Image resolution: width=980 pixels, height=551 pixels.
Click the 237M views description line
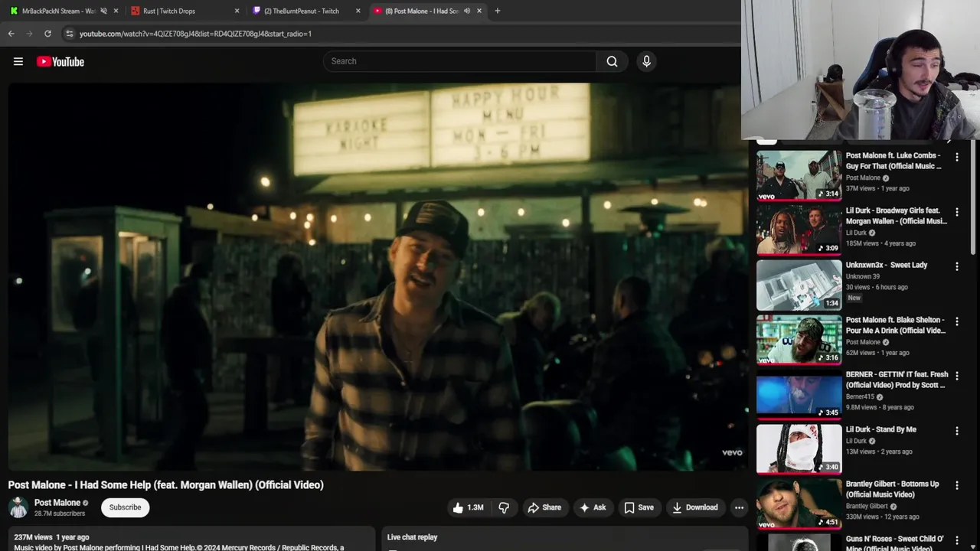click(51, 537)
